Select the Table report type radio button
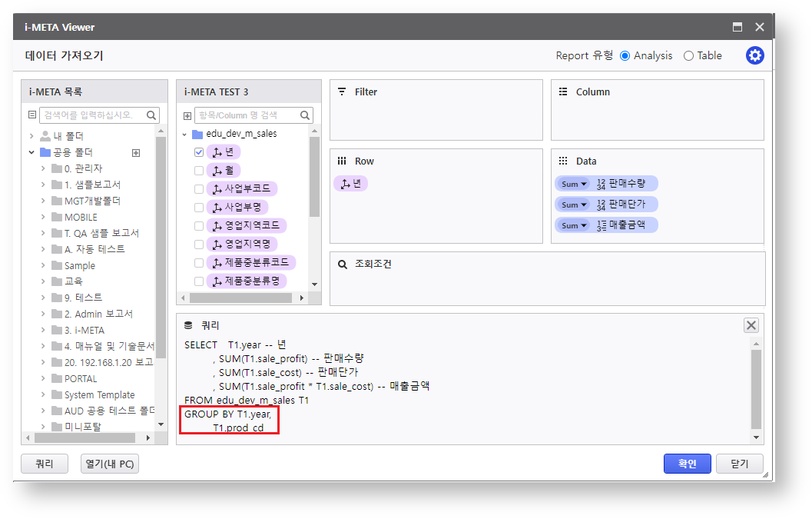812x519 pixels. 688,55
